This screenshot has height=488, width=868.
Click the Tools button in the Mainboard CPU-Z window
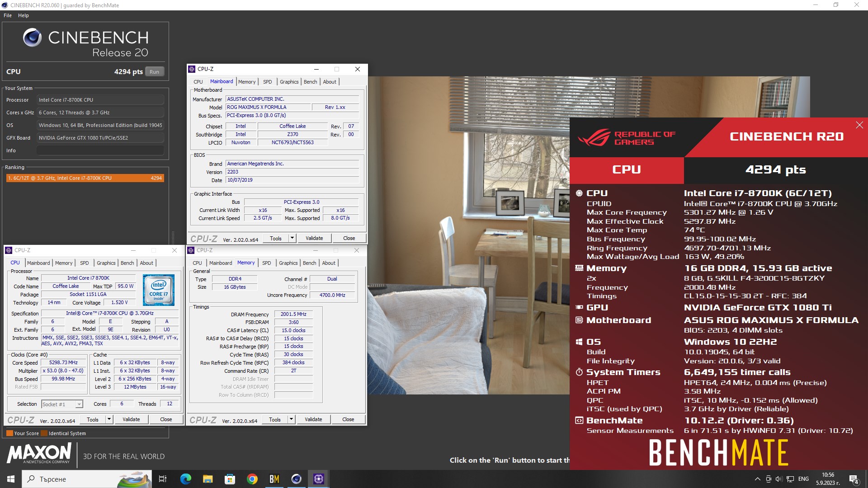(276, 238)
